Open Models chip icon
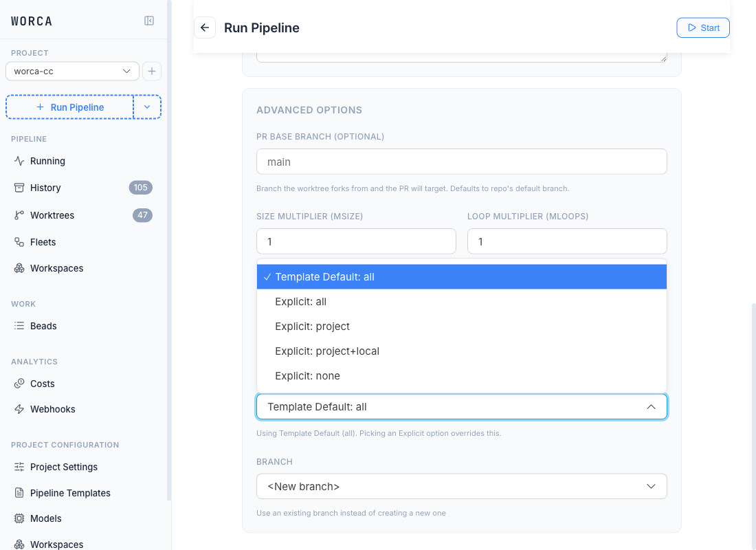Screen dimensions: 756x550 point(19,518)
